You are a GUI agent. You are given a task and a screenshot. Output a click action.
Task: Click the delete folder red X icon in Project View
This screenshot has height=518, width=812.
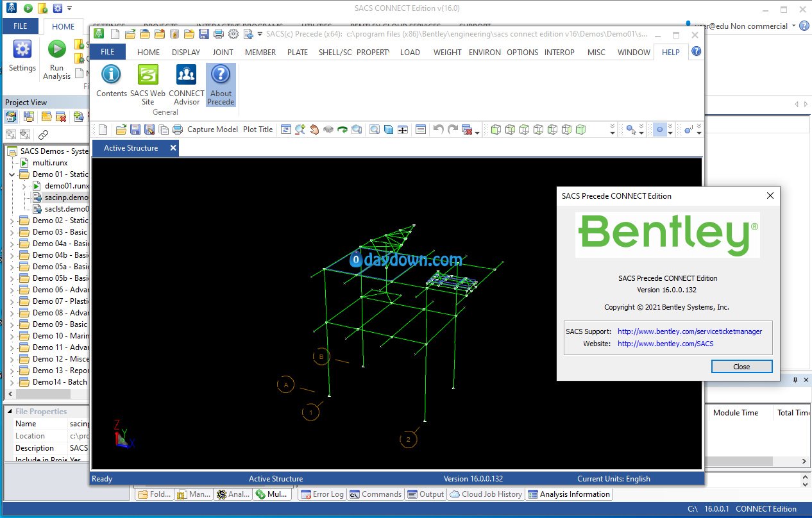point(61,117)
